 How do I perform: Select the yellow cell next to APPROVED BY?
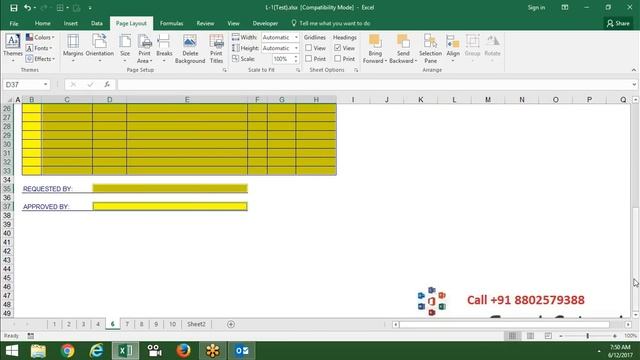coord(170,207)
